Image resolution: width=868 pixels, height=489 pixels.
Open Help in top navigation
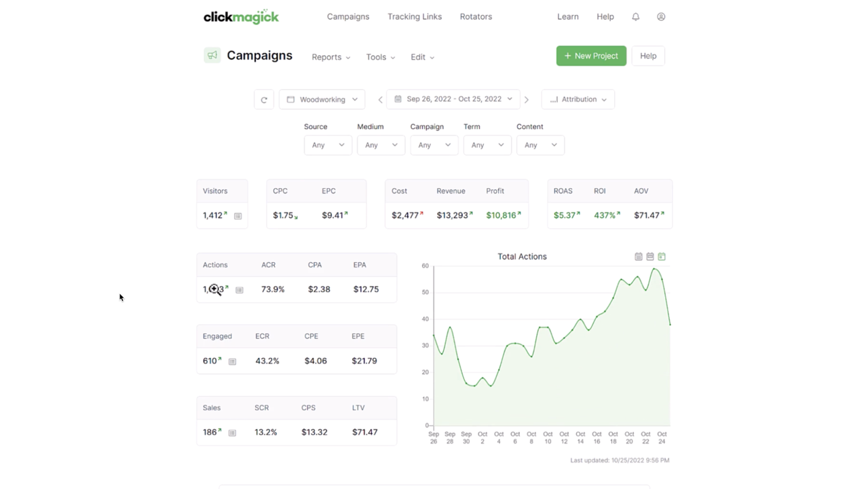coord(605,17)
